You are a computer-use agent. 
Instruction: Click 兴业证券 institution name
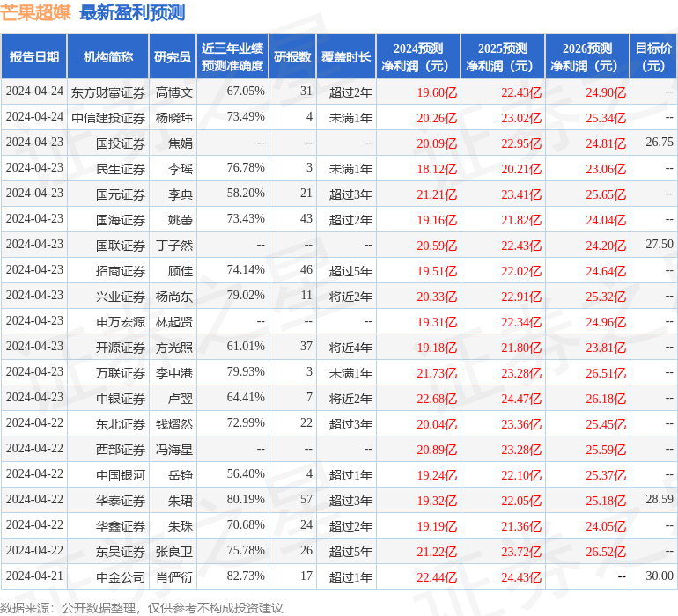121,297
